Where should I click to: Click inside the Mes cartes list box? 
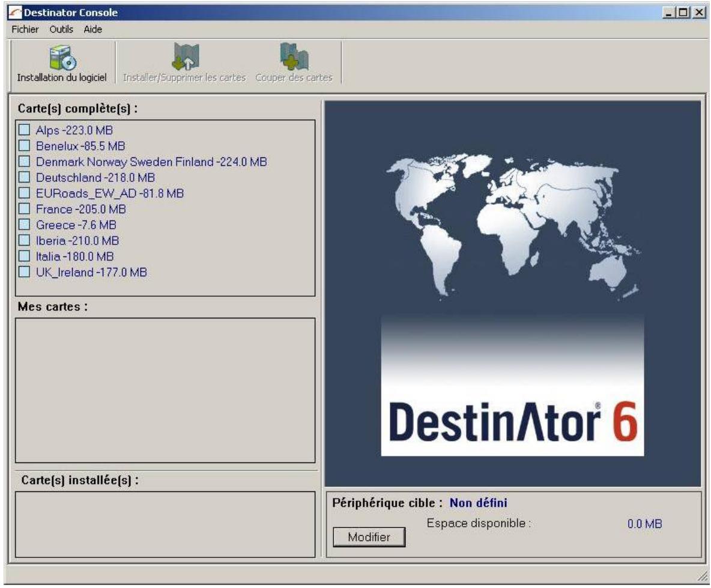[165, 390]
